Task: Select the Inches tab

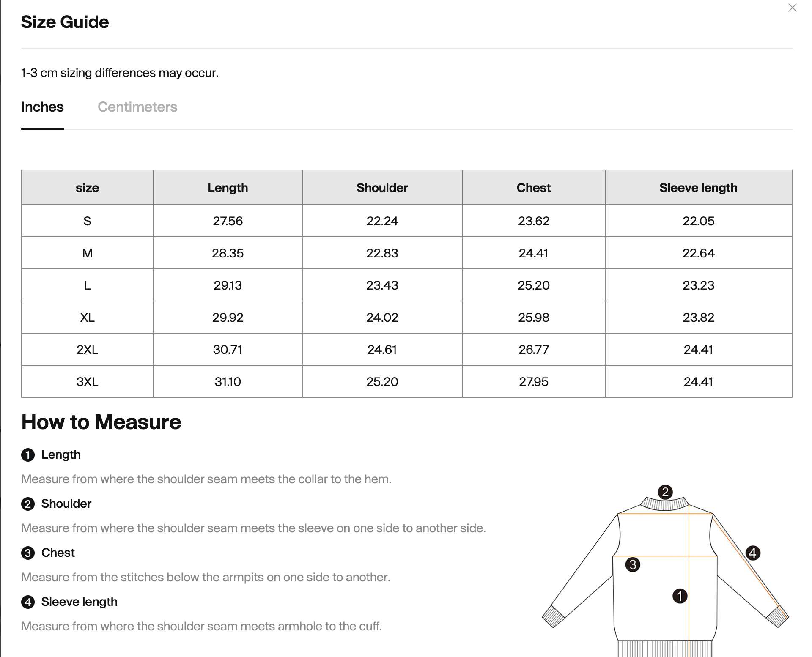Action: (x=42, y=107)
